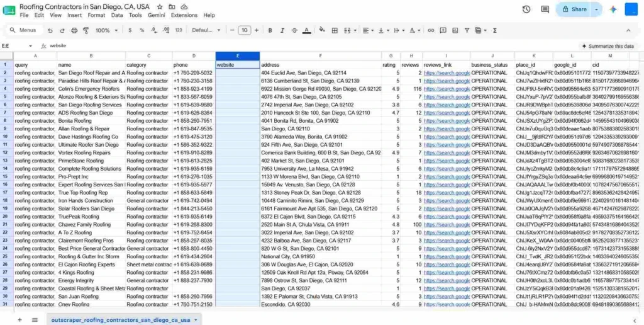Image resolution: width=644 pixels, height=325 pixels.
Task: Open text rotation dropdown
Action: [414, 30]
